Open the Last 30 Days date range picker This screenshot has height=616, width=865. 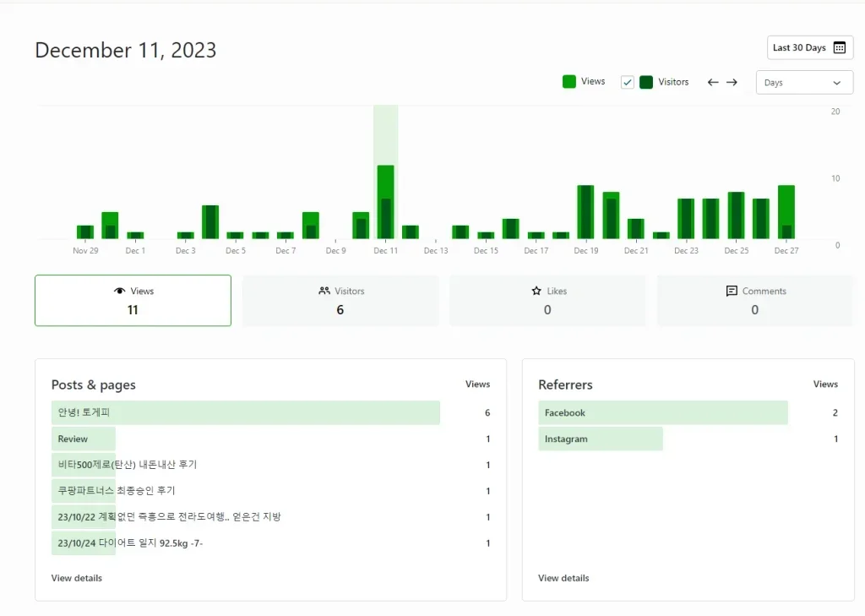coord(809,48)
